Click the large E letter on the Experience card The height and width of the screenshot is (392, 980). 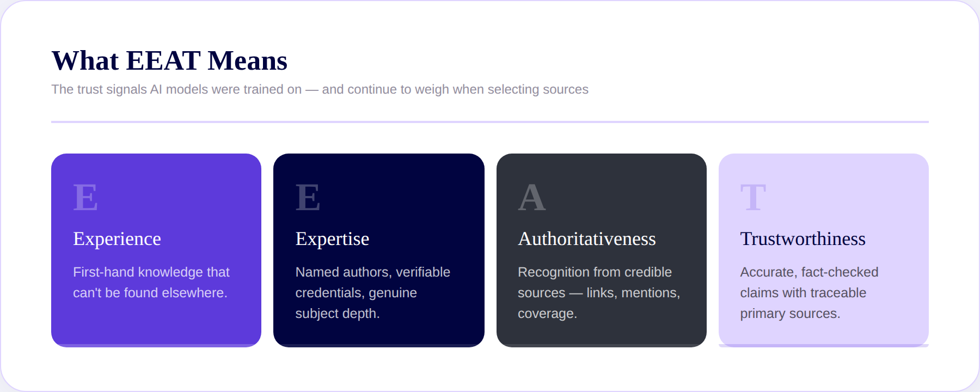pyautogui.click(x=85, y=197)
